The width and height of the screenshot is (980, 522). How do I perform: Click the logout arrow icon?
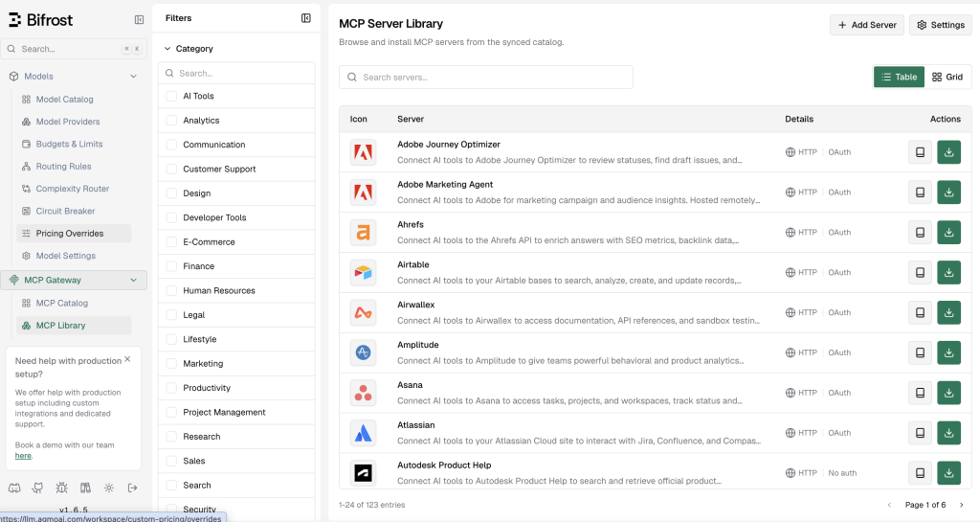click(x=132, y=488)
